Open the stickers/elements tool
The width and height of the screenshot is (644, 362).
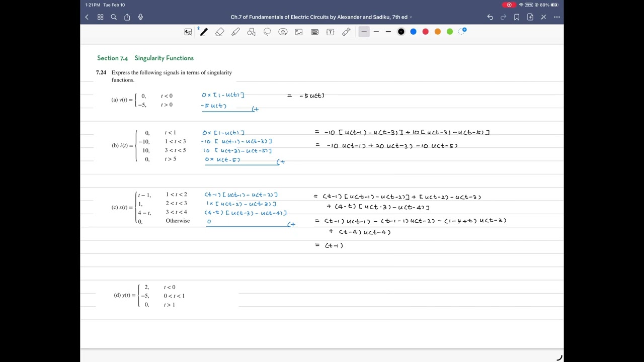coord(283,32)
